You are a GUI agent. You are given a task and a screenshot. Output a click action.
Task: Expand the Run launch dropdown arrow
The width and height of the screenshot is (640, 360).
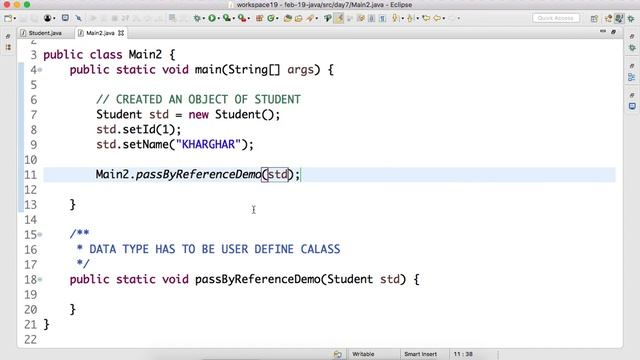pyautogui.click(x=219, y=18)
